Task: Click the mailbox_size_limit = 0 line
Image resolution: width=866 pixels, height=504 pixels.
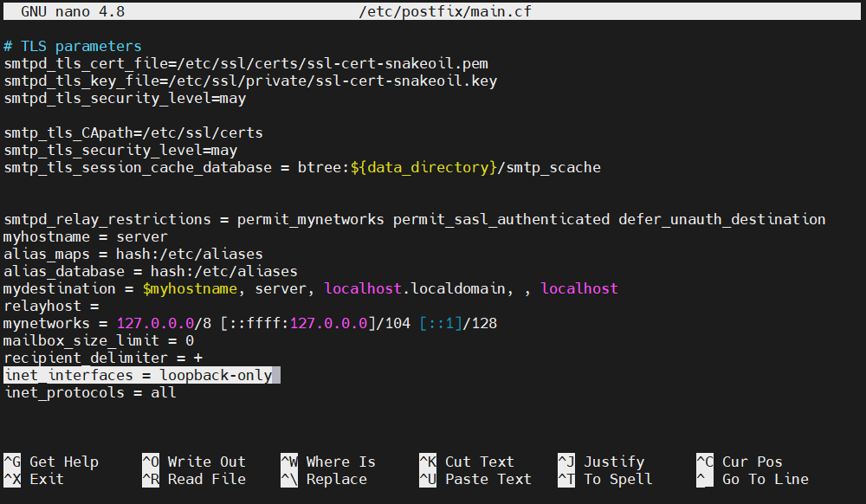Action: 99,340
